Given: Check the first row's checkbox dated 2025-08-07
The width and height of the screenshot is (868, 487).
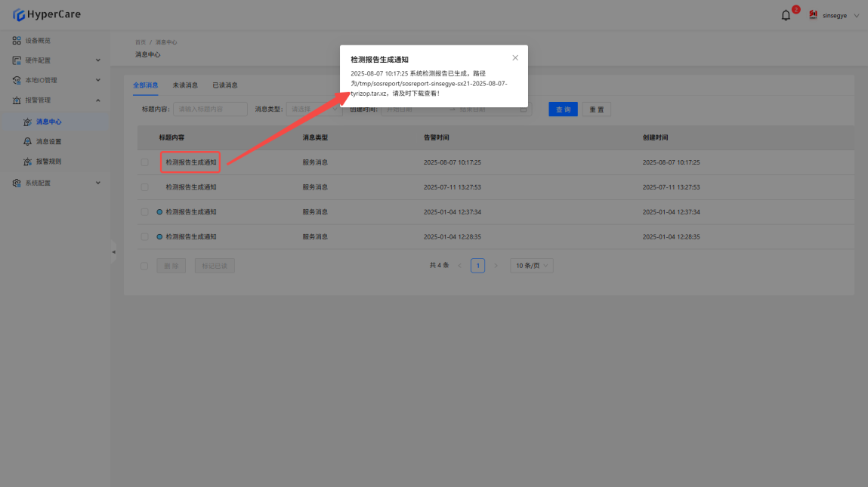Looking at the screenshot, I should [x=144, y=162].
